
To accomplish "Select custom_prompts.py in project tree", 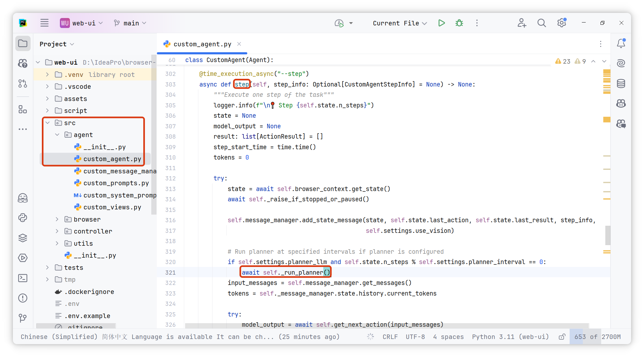I will (x=111, y=183).
